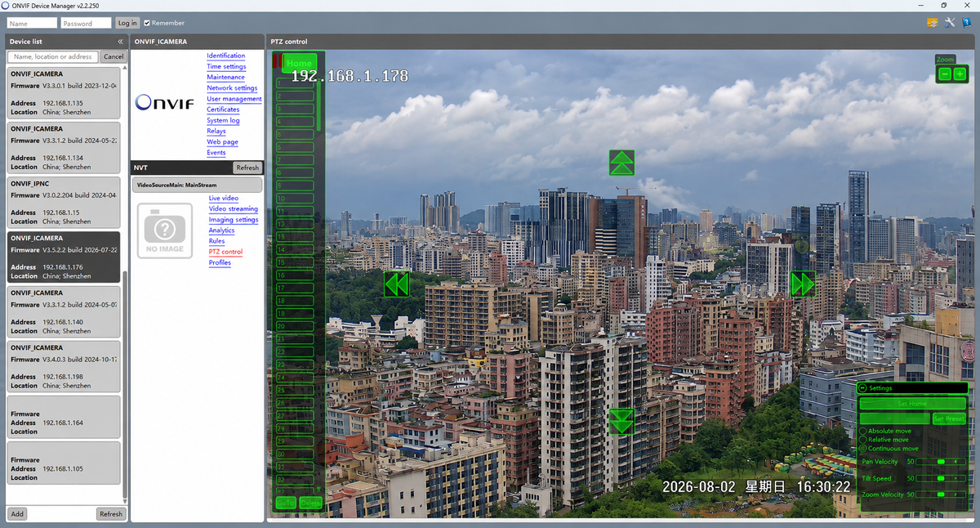Click the preset name field beside Set Preset
Image resolution: width=980 pixels, height=528 pixels.
pyautogui.click(x=895, y=418)
